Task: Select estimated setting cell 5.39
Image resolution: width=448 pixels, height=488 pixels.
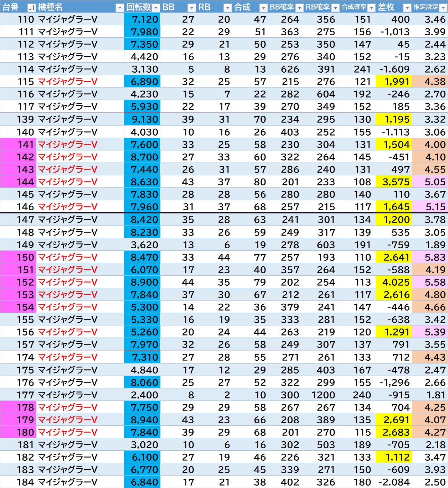Action: click(x=430, y=332)
